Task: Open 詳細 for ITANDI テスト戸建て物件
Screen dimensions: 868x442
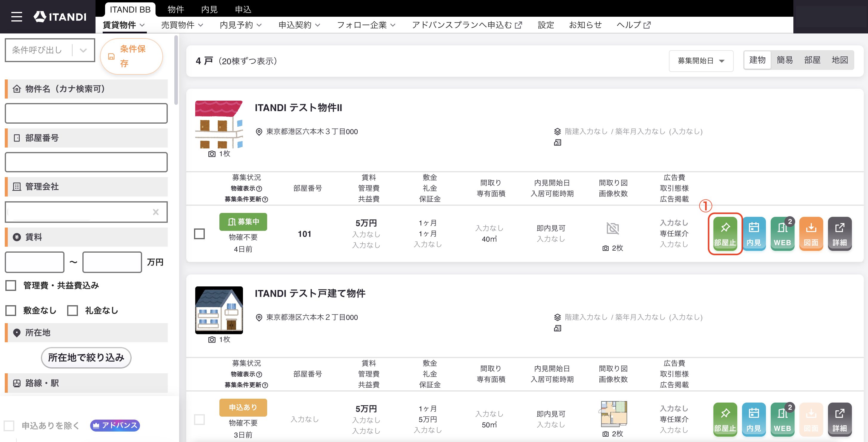Action: click(x=840, y=419)
